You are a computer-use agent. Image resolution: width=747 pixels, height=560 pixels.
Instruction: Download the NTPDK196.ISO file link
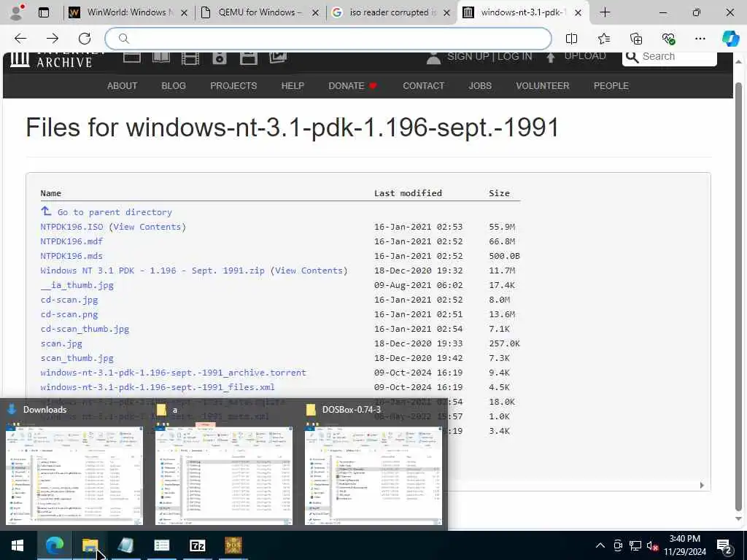click(71, 227)
